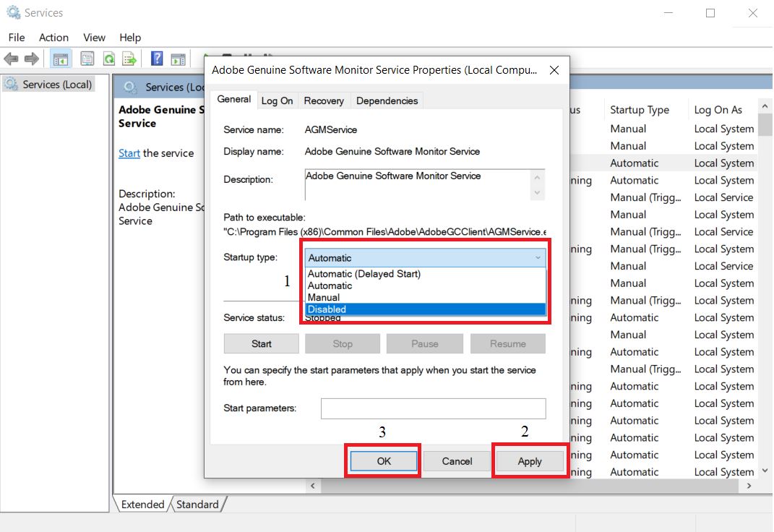
Task: Open the Action menu
Action: 53,38
